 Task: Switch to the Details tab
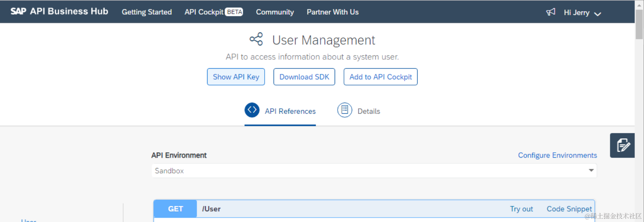[369, 111]
